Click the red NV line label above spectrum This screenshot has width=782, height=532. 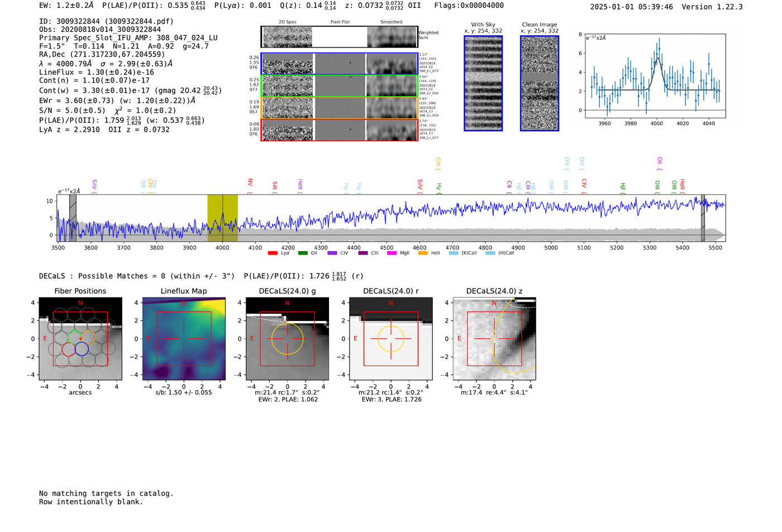pyautogui.click(x=250, y=185)
